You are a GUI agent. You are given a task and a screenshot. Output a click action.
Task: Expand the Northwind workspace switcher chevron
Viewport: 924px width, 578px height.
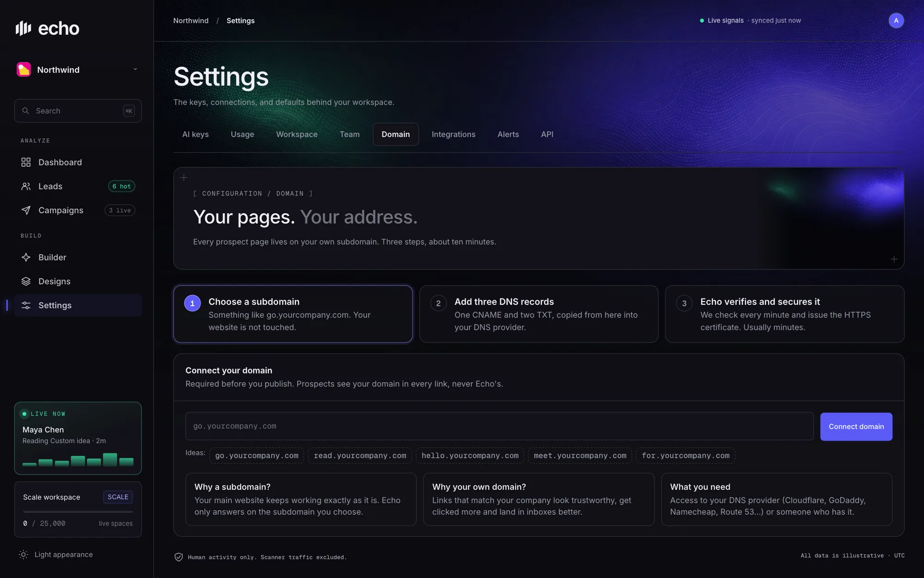point(135,69)
